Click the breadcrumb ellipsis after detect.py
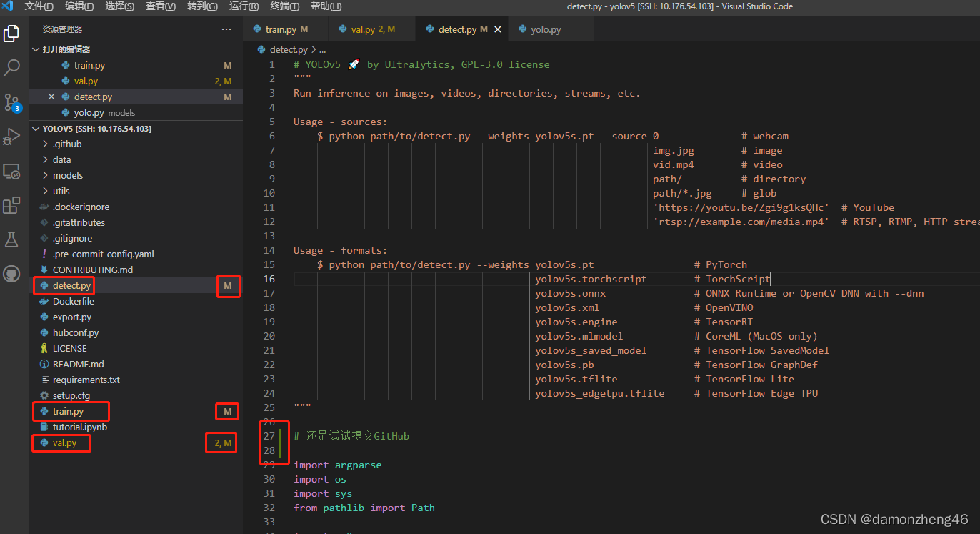The width and height of the screenshot is (980, 534). click(322, 50)
